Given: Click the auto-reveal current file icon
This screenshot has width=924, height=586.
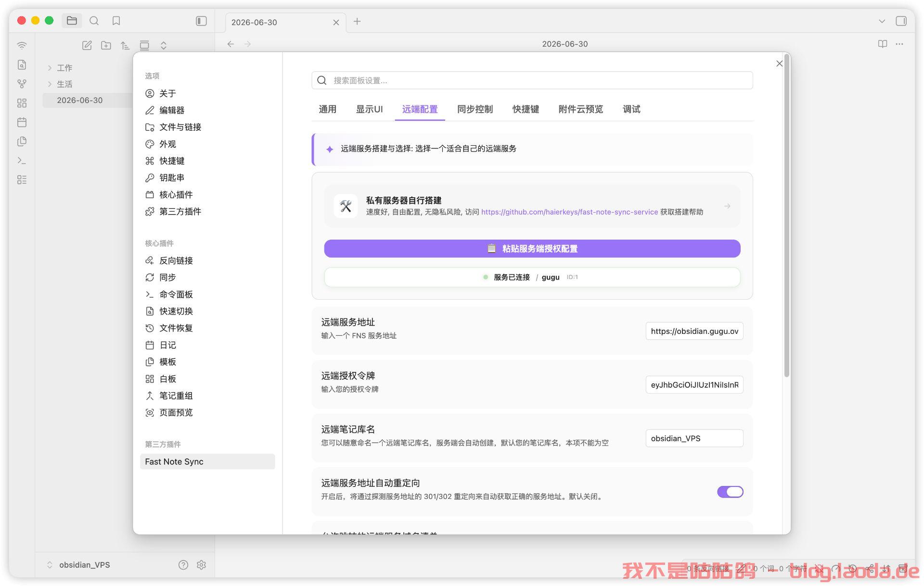Looking at the screenshot, I should click(x=144, y=45).
